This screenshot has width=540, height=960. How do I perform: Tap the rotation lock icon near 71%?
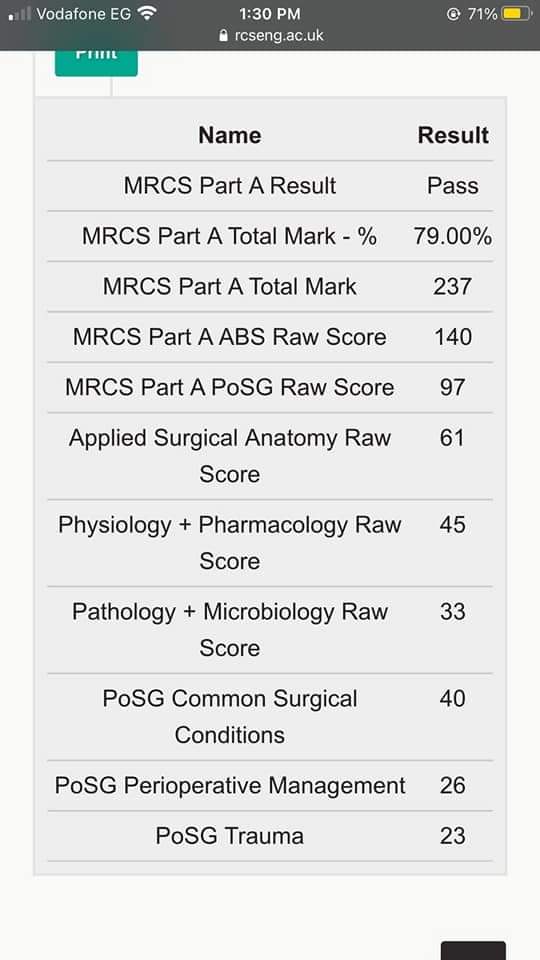point(453,14)
